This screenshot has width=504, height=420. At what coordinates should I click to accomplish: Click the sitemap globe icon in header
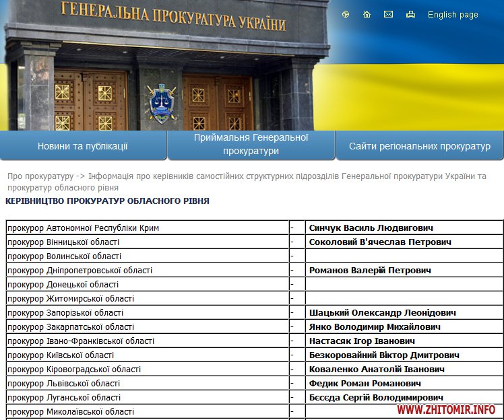(x=346, y=14)
